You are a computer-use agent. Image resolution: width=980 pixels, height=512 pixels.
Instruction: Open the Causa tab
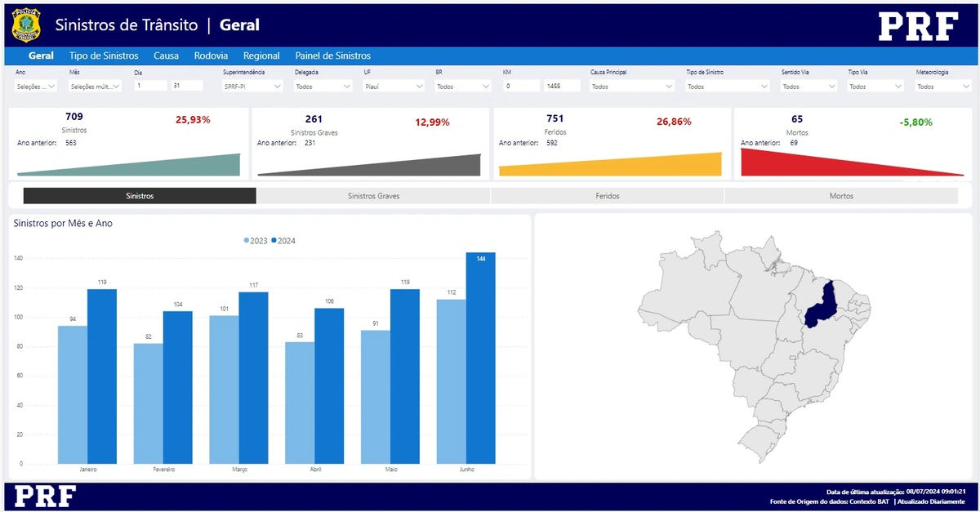pyautogui.click(x=166, y=56)
